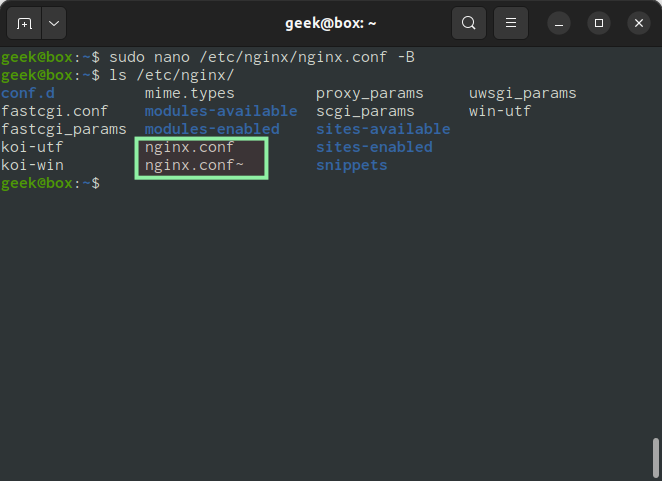Click the 'modules-available' directory name
This screenshot has width=662, height=481.
coord(221,111)
